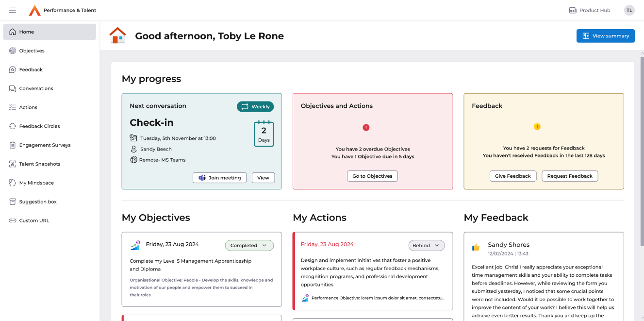Open the Behind status dropdown
The width and height of the screenshot is (644, 321).
[426, 246]
